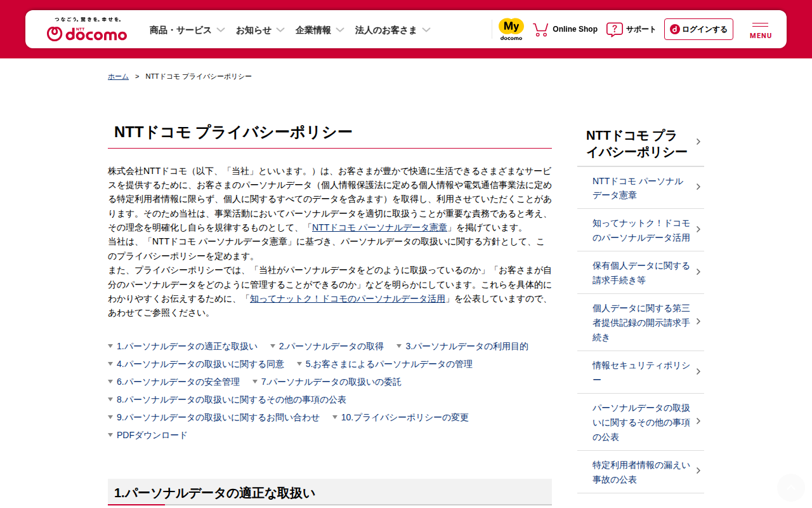Open 知ってナットク！ドコモのパーソナルデータ活用 inline link
This screenshot has width=812, height=508.
(348, 298)
